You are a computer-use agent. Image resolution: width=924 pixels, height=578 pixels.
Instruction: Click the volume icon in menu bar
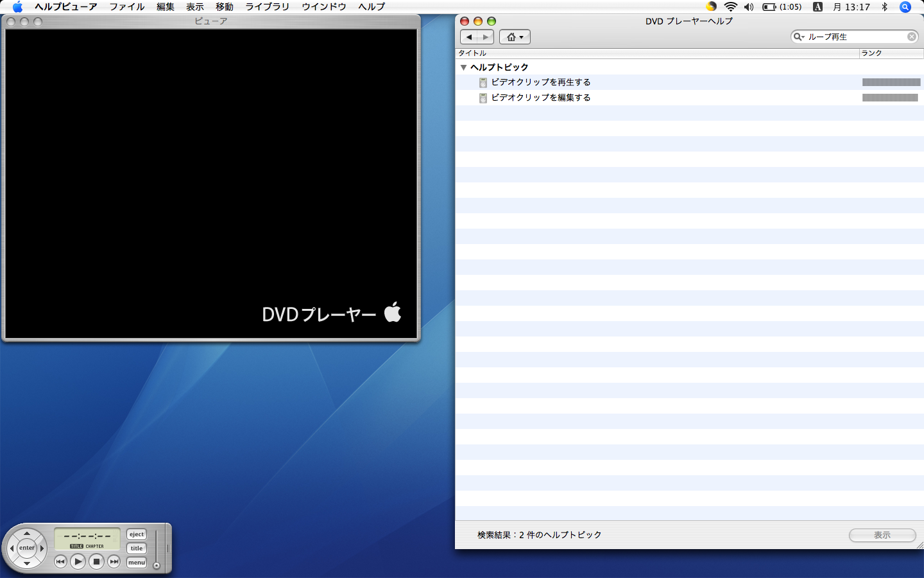pyautogui.click(x=749, y=7)
